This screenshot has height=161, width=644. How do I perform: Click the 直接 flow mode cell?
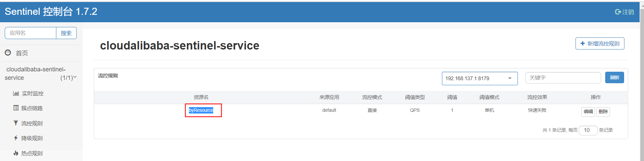point(372,110)
